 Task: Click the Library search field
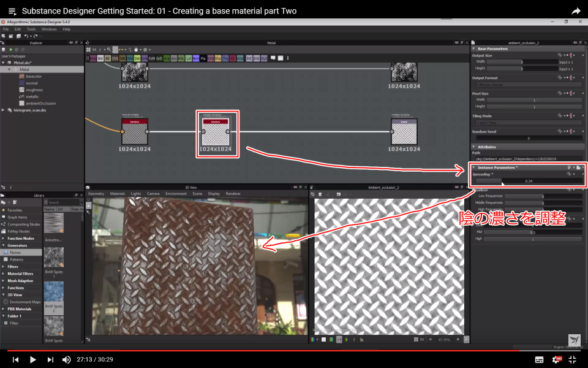(63, 202)
